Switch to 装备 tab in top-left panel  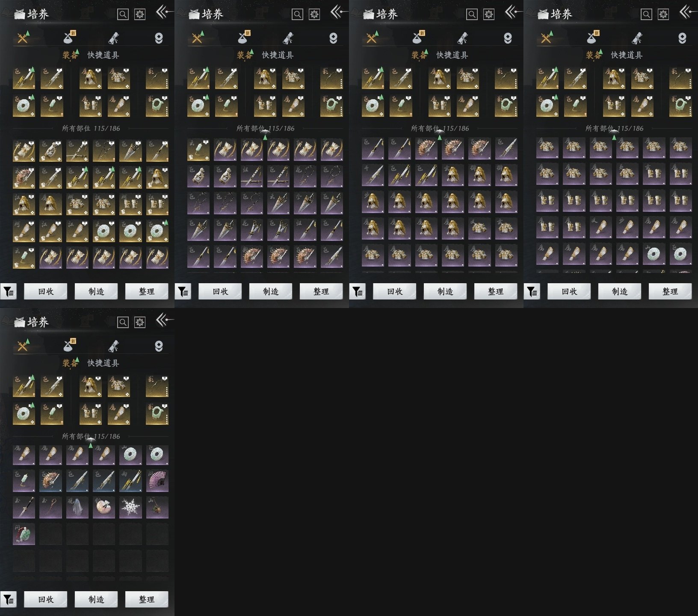(70, 55)
